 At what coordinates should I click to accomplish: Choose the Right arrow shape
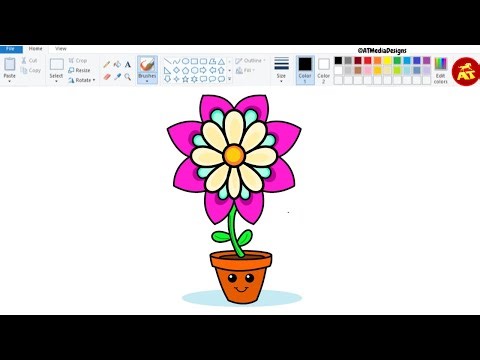click(203, 70)
